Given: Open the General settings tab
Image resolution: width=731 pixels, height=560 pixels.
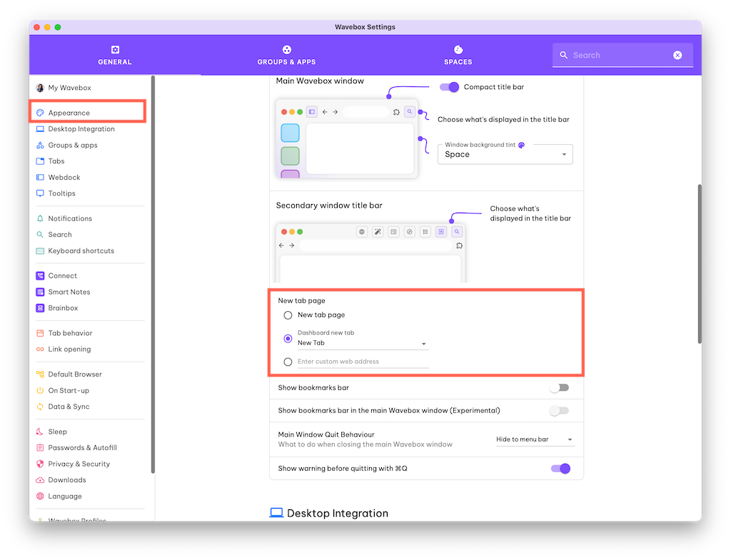Looking at the screenshot, I should click(x=115, y=56).
